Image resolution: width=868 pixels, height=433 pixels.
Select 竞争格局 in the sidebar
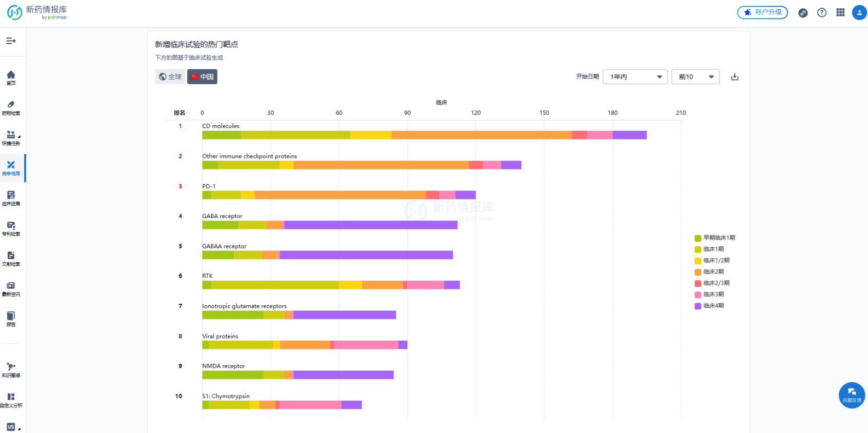point(11,168)
